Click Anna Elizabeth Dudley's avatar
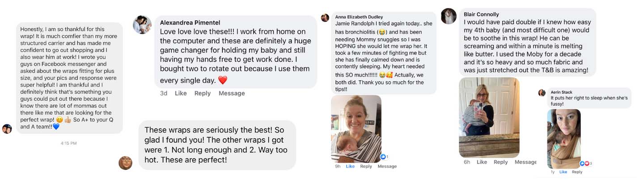Image resolution: width=644 pixels, height=184 pixels. tap(325, 17)
